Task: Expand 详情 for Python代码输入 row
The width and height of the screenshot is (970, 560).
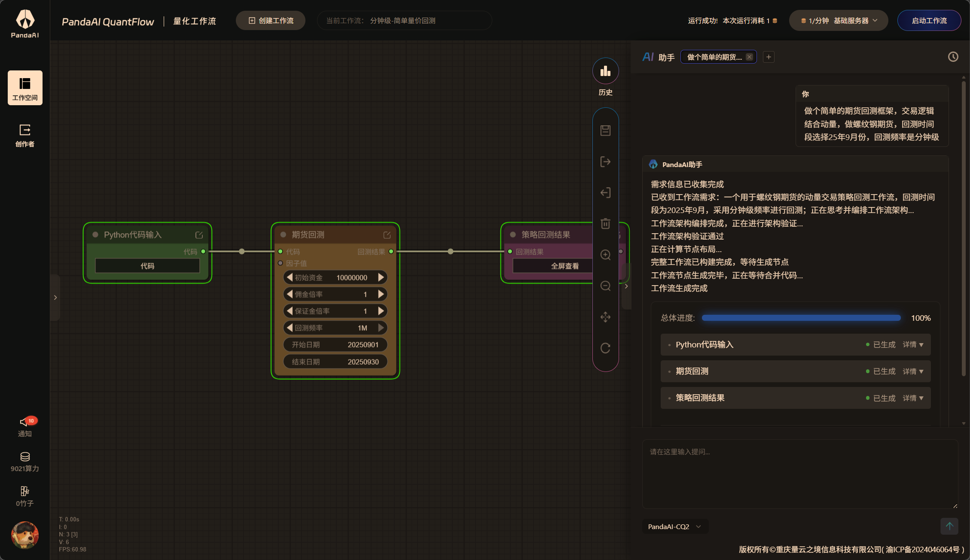Action: (x=913, y=345)
